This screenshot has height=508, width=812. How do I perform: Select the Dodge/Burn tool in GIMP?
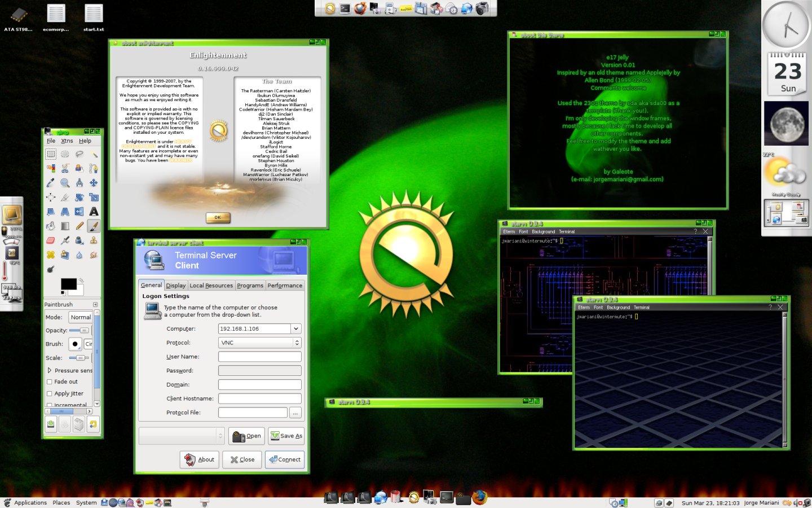tap(51, 269)
